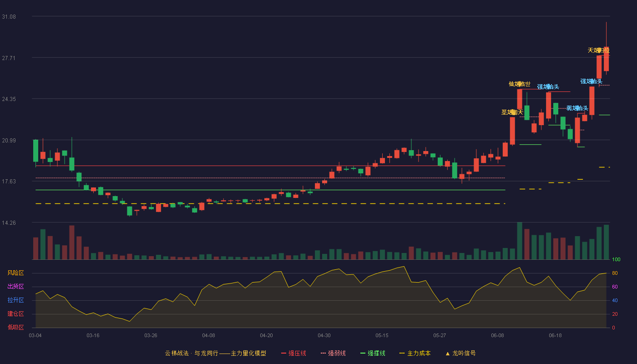The height and width of the screenshot is (364, 637).
Task: Click the 06-08 date label
Action: click(x=497, y=335)
